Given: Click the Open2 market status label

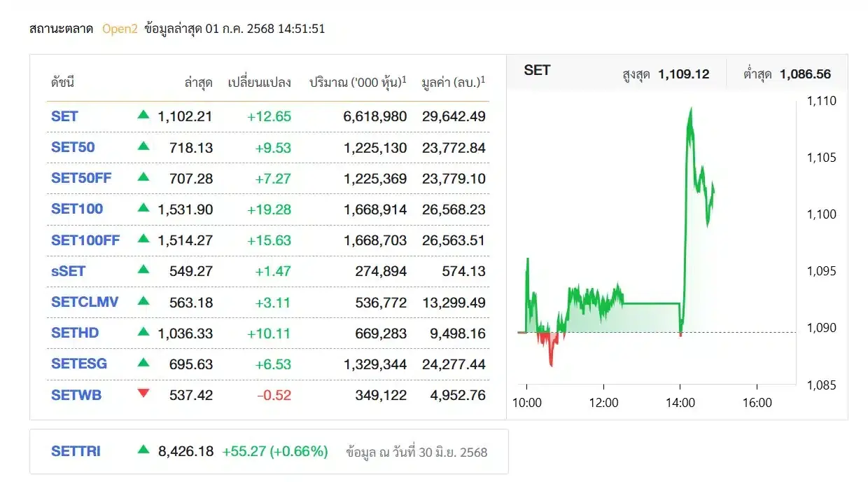Looking at the screenshot, I should point(120,29).
